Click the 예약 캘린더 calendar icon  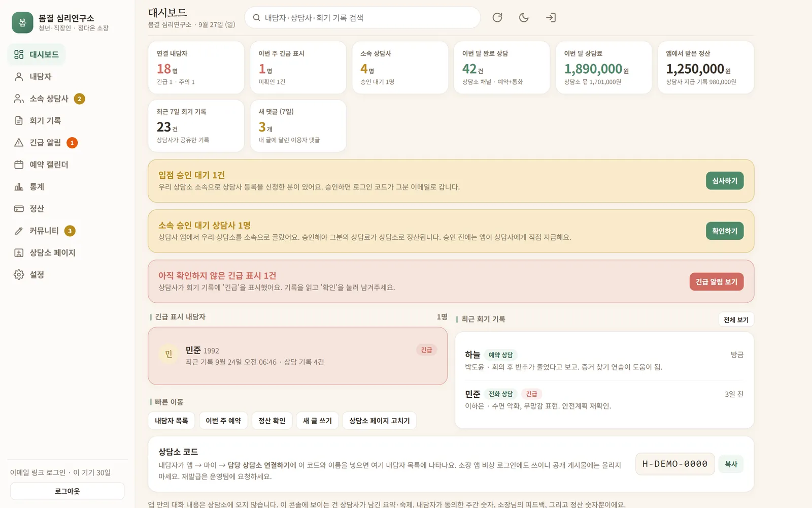point(19,165)
